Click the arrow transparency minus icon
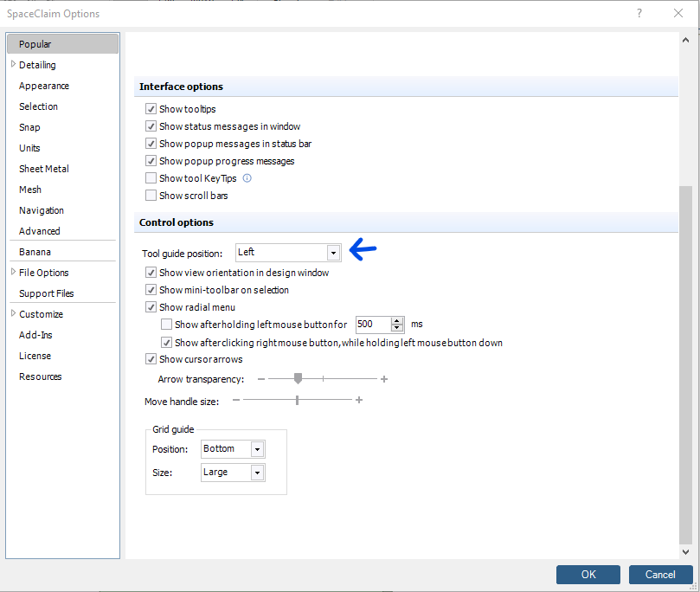 261,379
